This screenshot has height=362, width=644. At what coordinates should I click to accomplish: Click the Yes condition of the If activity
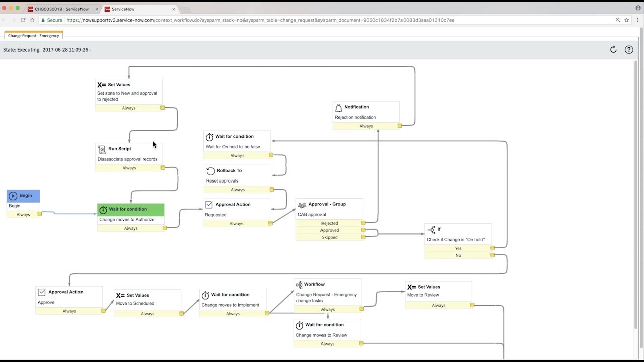tap(458, 248)
